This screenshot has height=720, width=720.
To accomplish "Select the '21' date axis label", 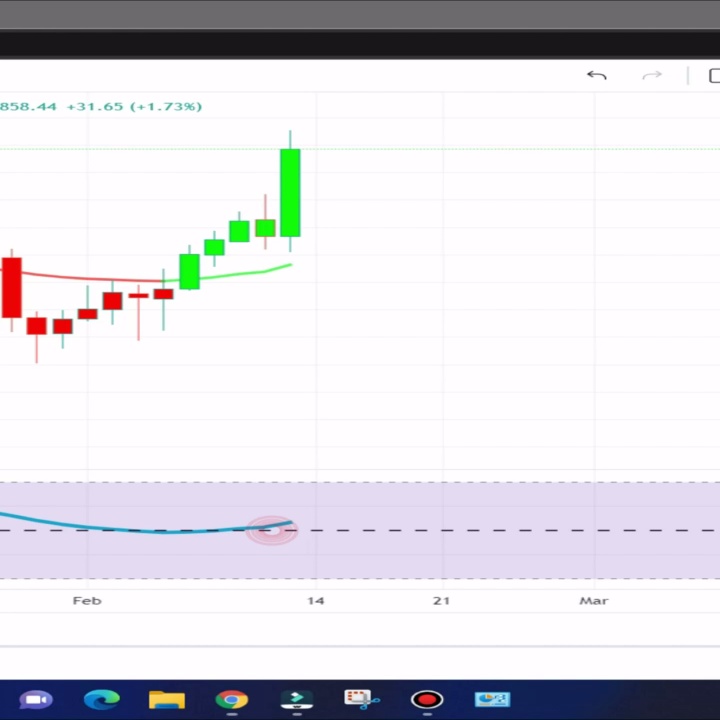I will click(x=441, y=601).
